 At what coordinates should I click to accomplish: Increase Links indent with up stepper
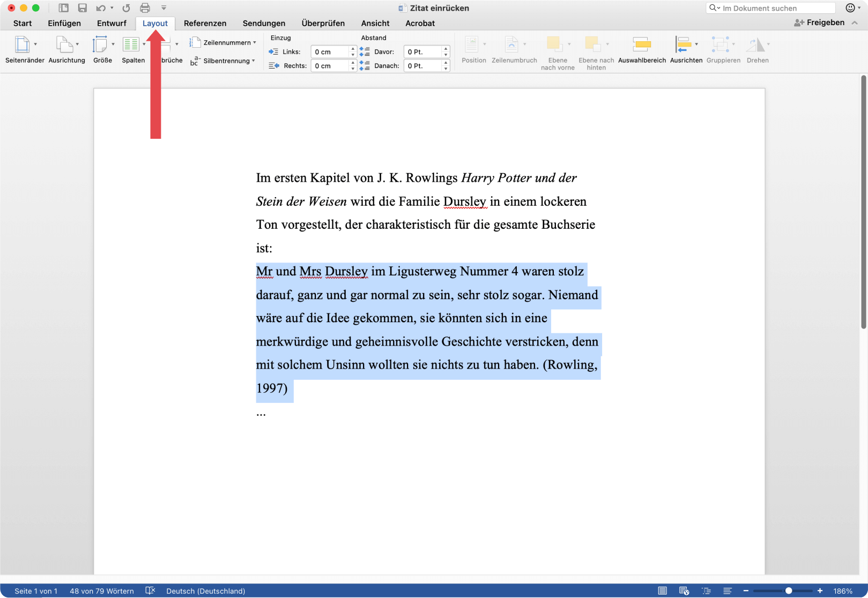[x=353, y=49]
